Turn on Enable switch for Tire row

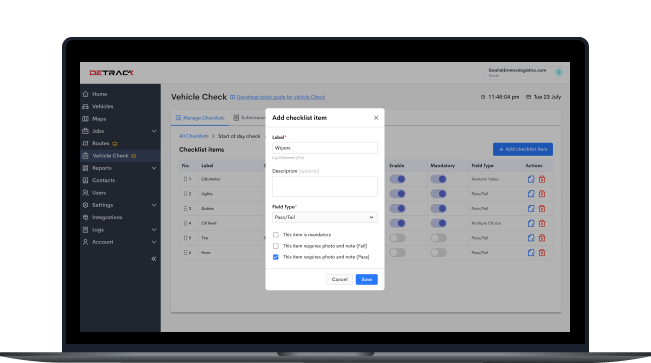tap(397, 238)
